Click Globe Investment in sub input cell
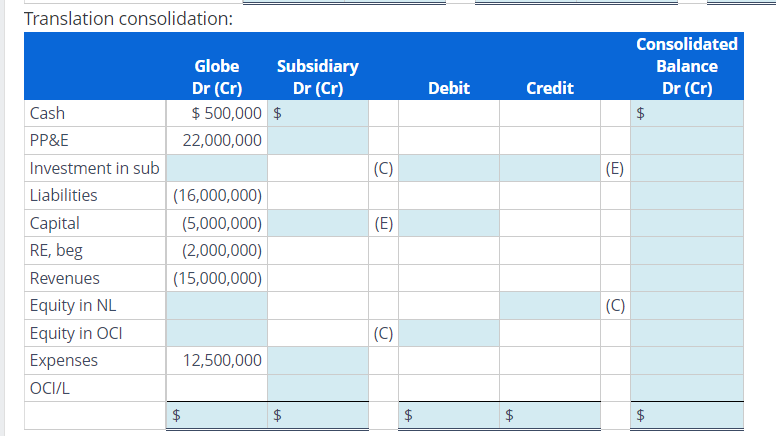Image resolution: width=776 pixels, height=436 pixels. [217, 168]
